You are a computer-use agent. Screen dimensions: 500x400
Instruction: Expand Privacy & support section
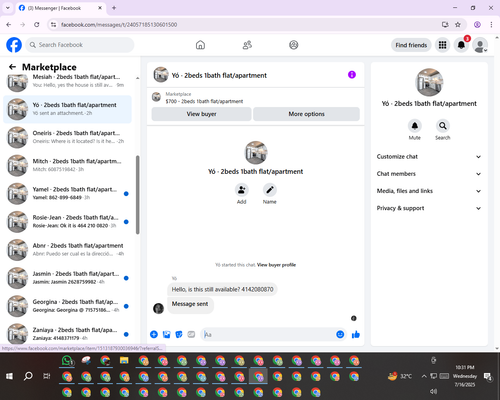pos(429,208)
